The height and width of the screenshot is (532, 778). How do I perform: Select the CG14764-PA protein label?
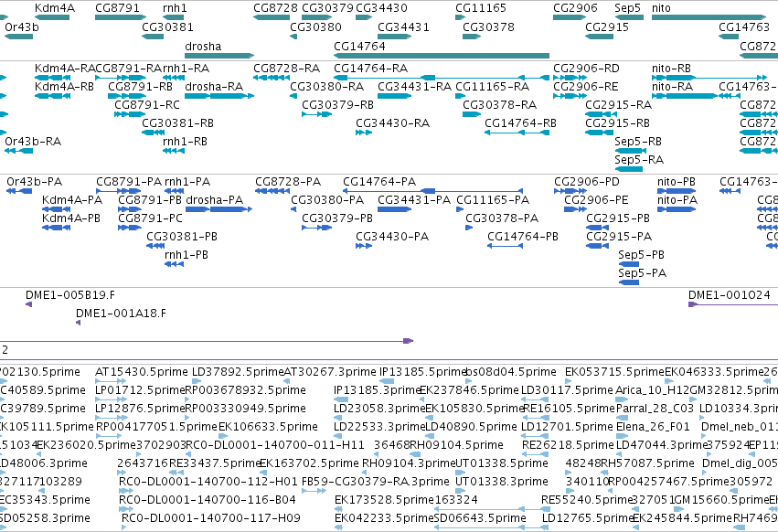pyautogui.click(x=379, y=182)
